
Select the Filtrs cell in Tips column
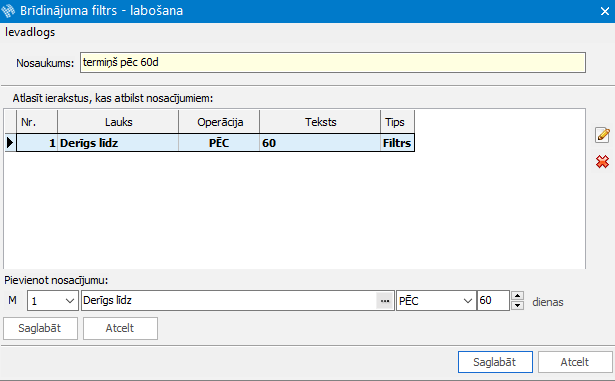click(x=397, y=143)
